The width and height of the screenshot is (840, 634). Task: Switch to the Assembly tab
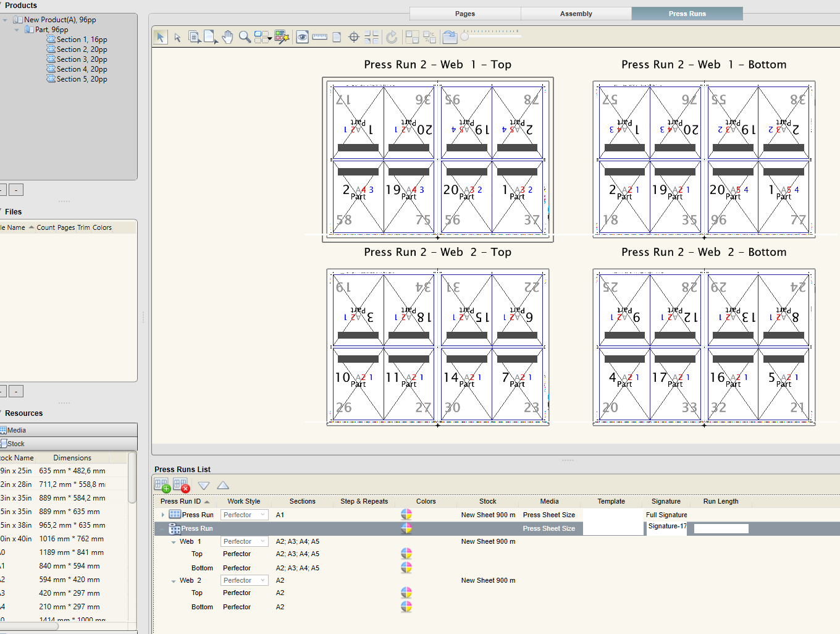[576, 14]
